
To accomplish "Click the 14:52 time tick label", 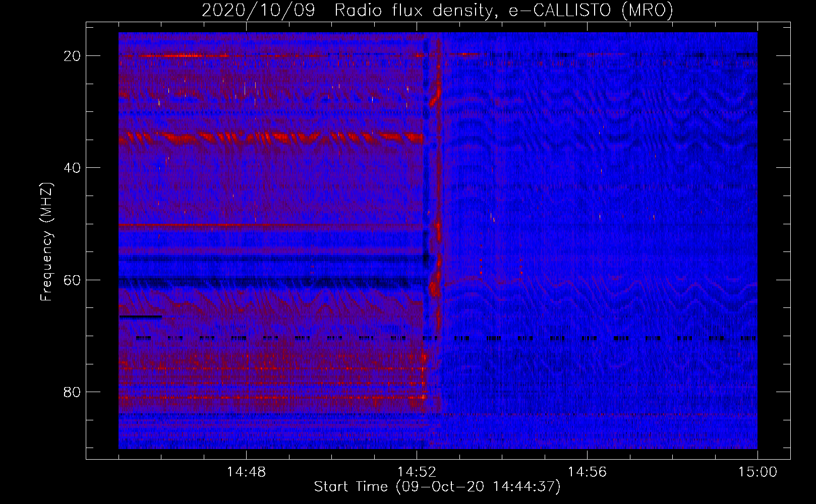I will 417,472.
